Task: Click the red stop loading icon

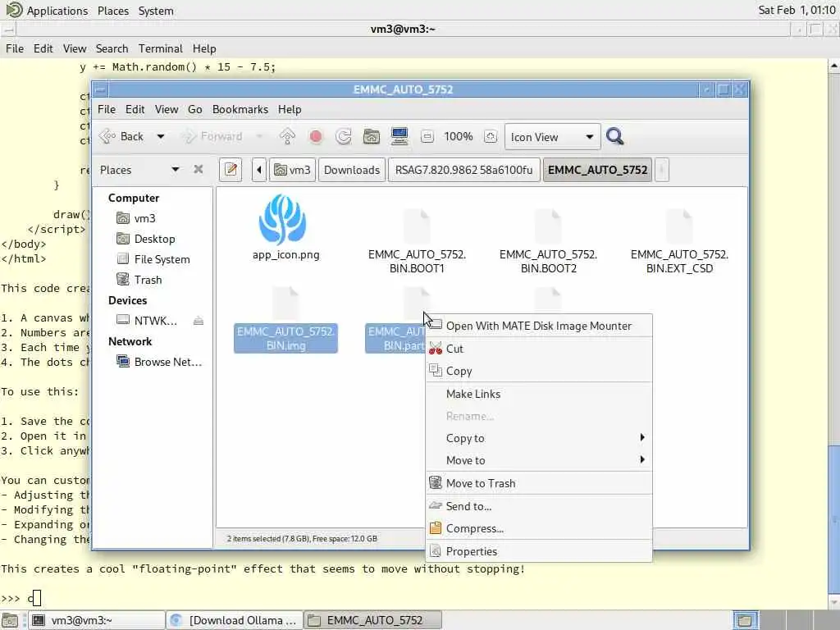Action: coord(316,137)
